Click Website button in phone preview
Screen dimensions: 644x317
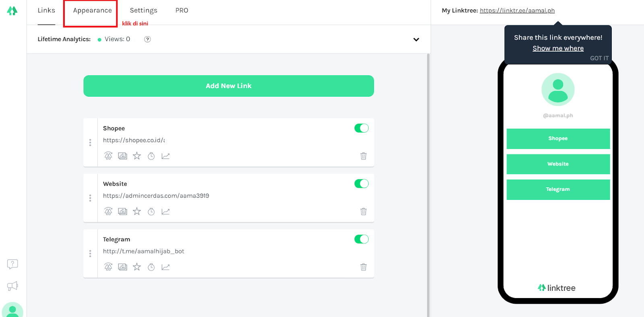[x=558, y=164]
